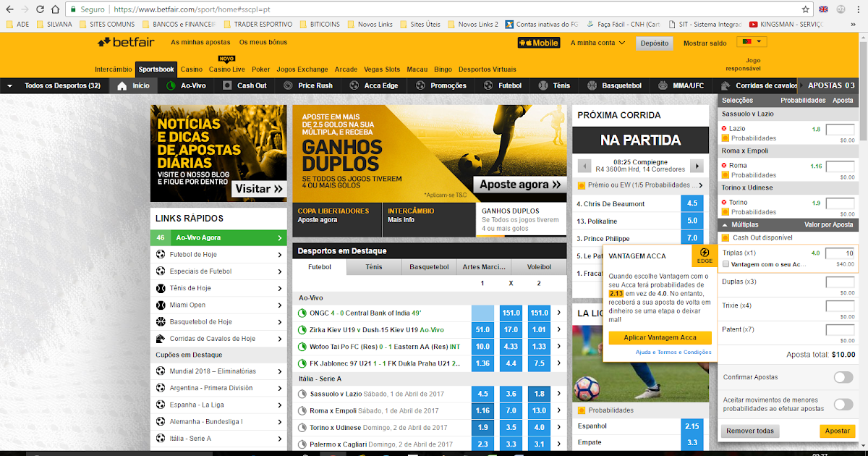
Task: Expand Prémio ou EW probabilities row
Action: click(x=699, y=185)
